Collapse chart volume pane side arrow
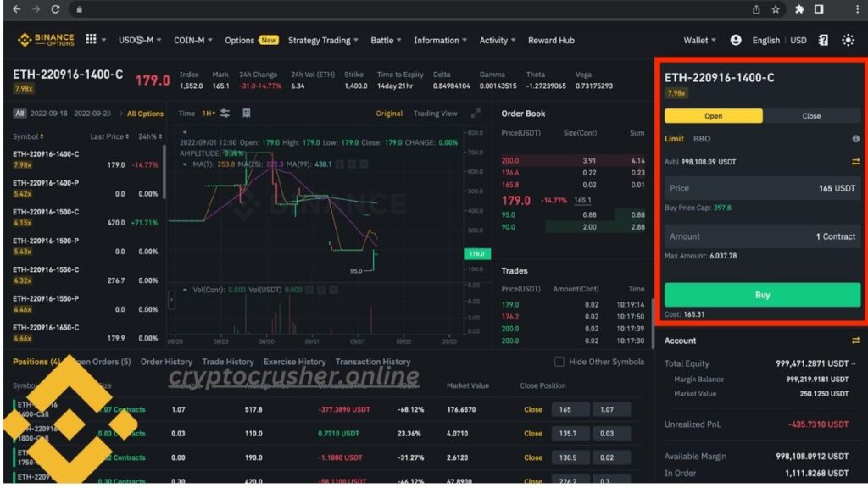This screenshot has width=868, height=488. point(171,300)
